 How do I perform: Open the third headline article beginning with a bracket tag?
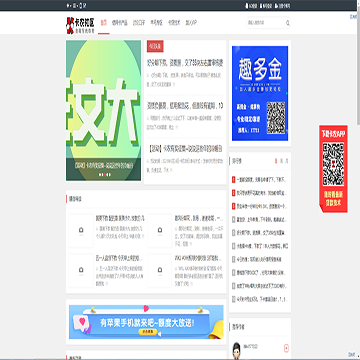(185, 149)
